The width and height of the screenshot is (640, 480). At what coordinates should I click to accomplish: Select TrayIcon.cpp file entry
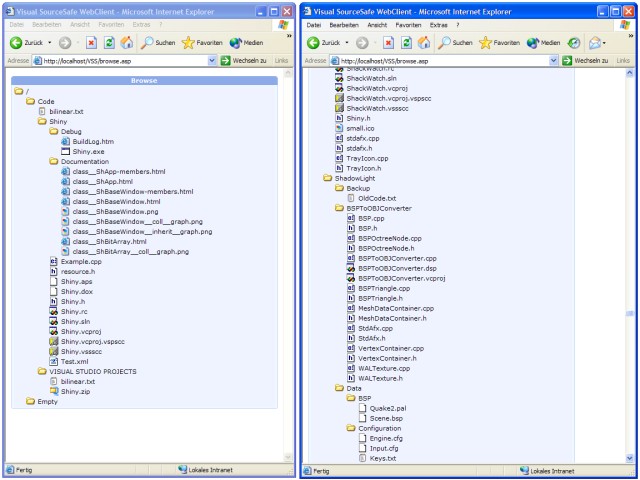(x=367, y=158)
